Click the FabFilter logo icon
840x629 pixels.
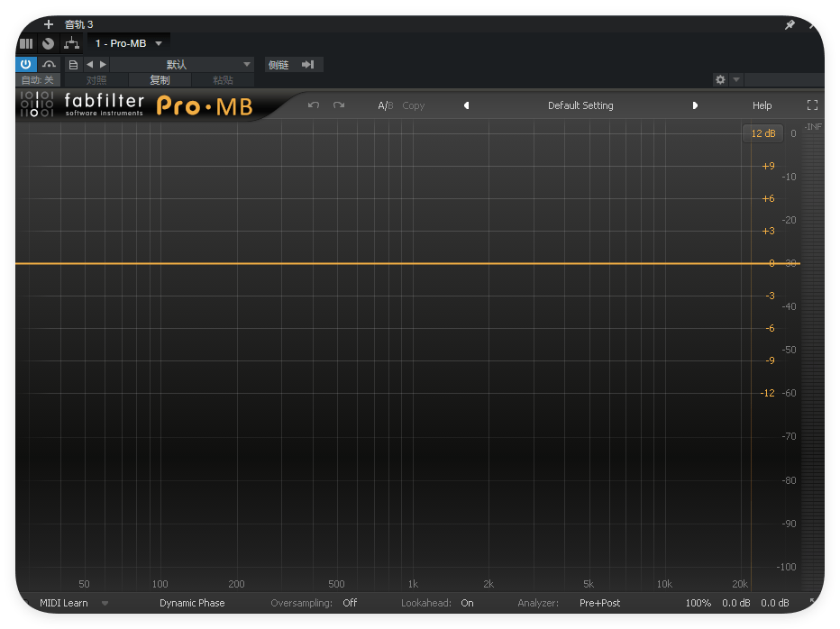coord(37,104)
